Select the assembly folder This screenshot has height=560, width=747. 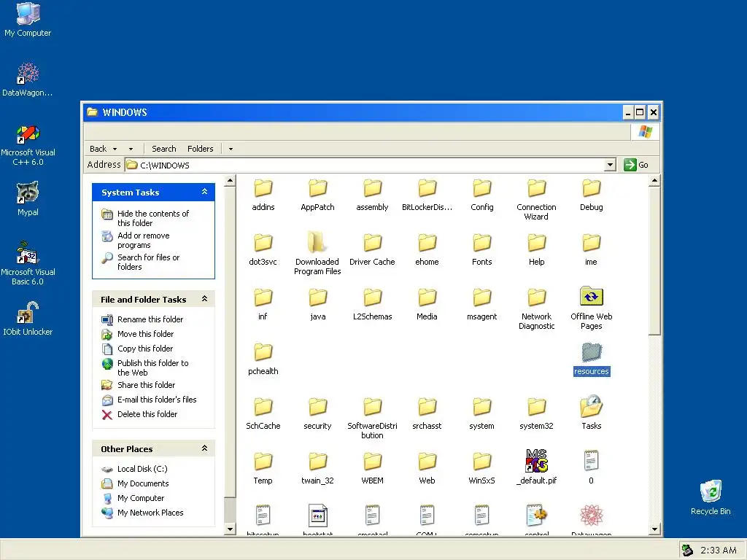[x=372, y=195]
